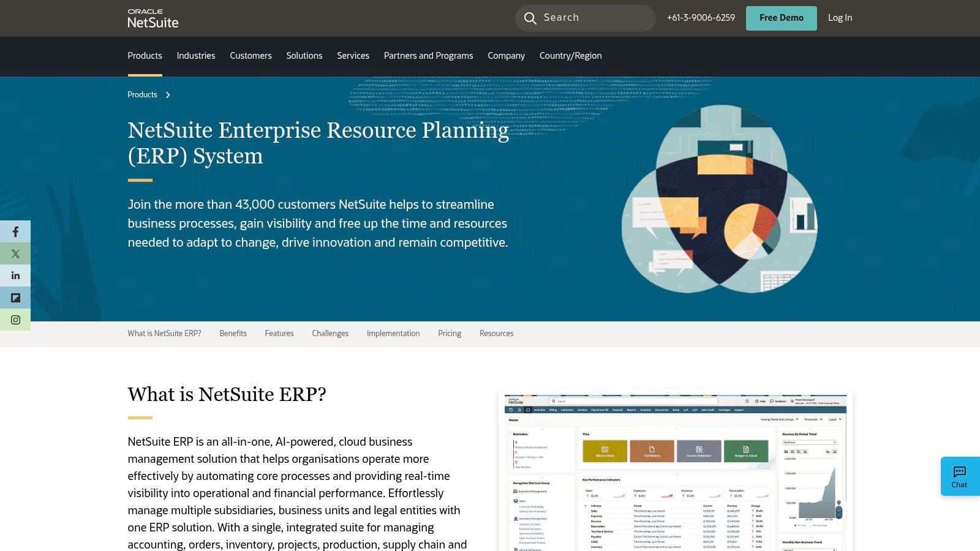
Task: Jump to the Pricing section
Action: 450,334
